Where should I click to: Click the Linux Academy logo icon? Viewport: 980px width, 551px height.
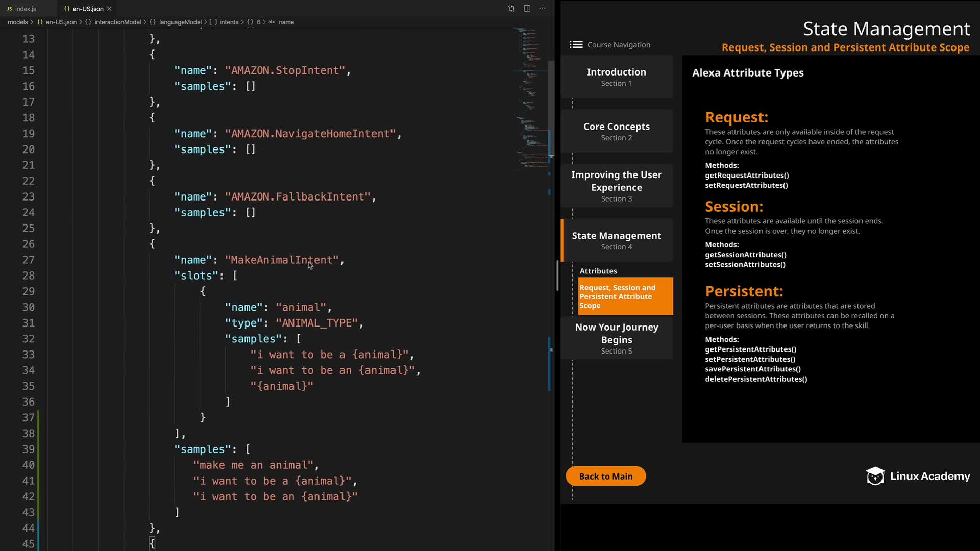[x=875, y=476]
